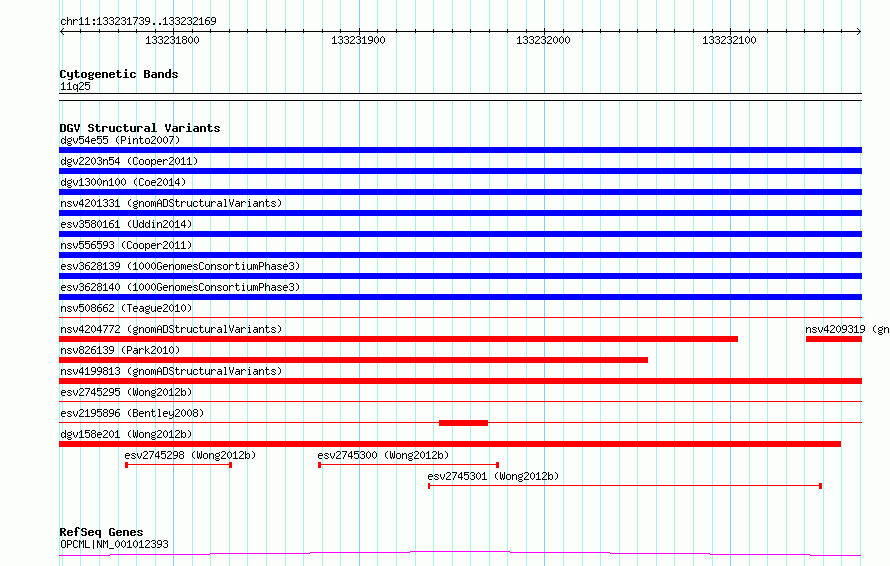
Task: Select the dgv54e55 blue variant bar
Action: (460, 150)
